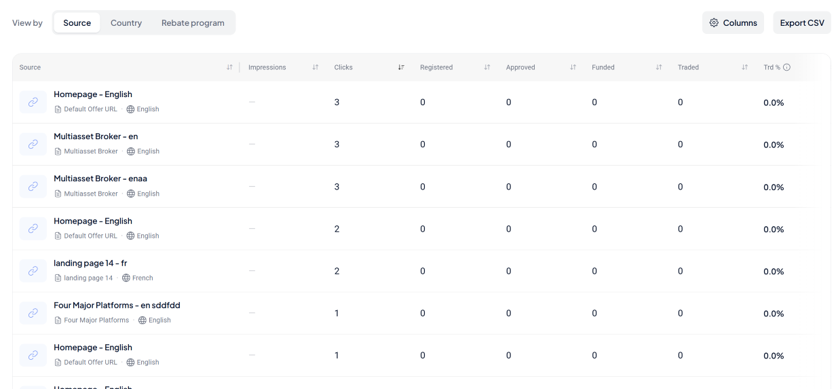Click the 'Four Major Platforms' offer label
This screenshot has width=838, height=389.
coord(96,320)
